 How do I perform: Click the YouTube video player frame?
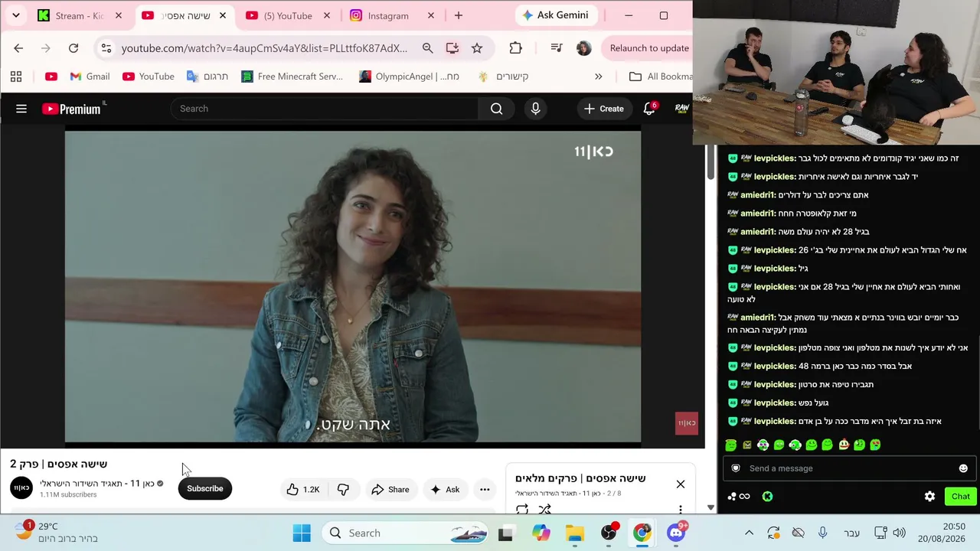click(x=353, y=287)
